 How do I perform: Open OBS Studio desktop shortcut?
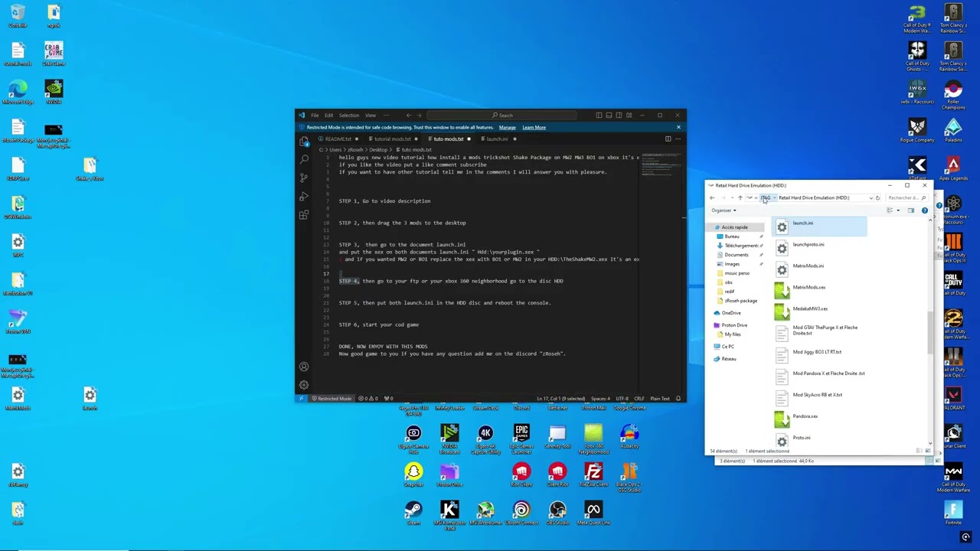[x=557, y=513]
